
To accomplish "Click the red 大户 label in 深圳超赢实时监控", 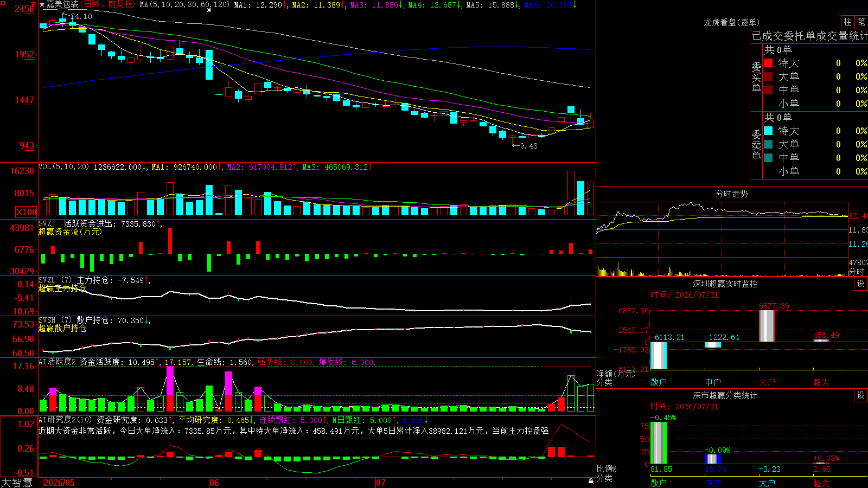I will point(767,382).
